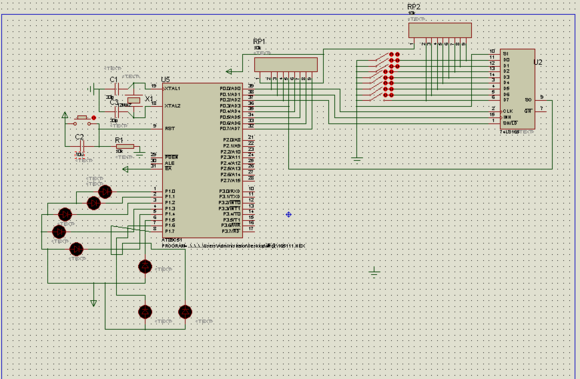Select the bottom-right LED in the schematic
The image size is (580, 379).
pos(185,312)
